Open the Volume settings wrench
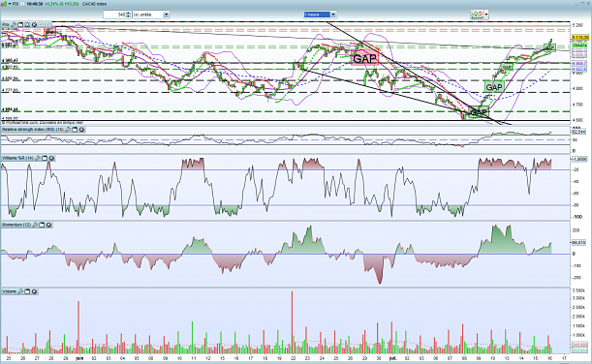This screenshot has height=364, width=592. point(20,291)
